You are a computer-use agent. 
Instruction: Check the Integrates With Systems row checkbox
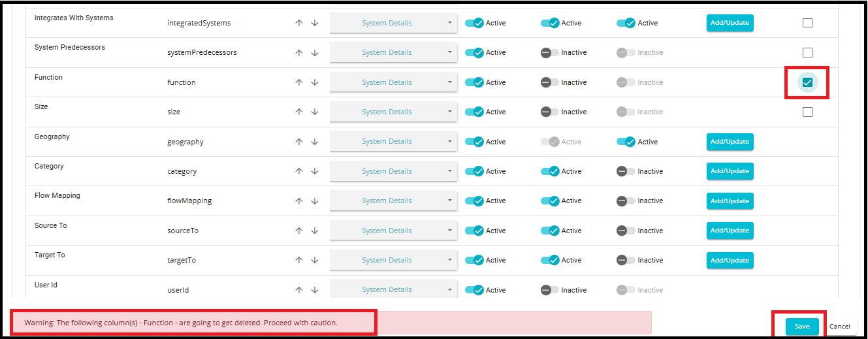click(807, 23)
